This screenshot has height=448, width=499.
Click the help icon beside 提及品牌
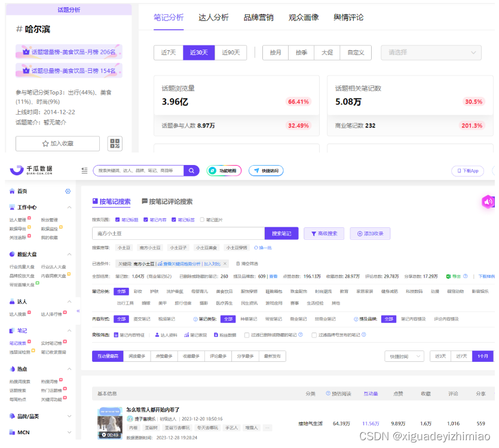click(356, 319)
